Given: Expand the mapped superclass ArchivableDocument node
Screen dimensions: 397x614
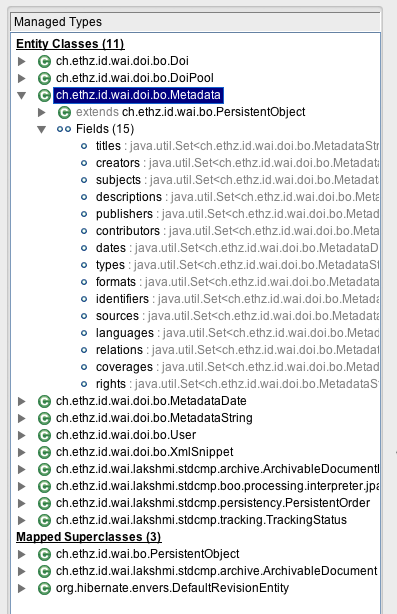Looking at the screenshot, I should click(x=22, y=571).
